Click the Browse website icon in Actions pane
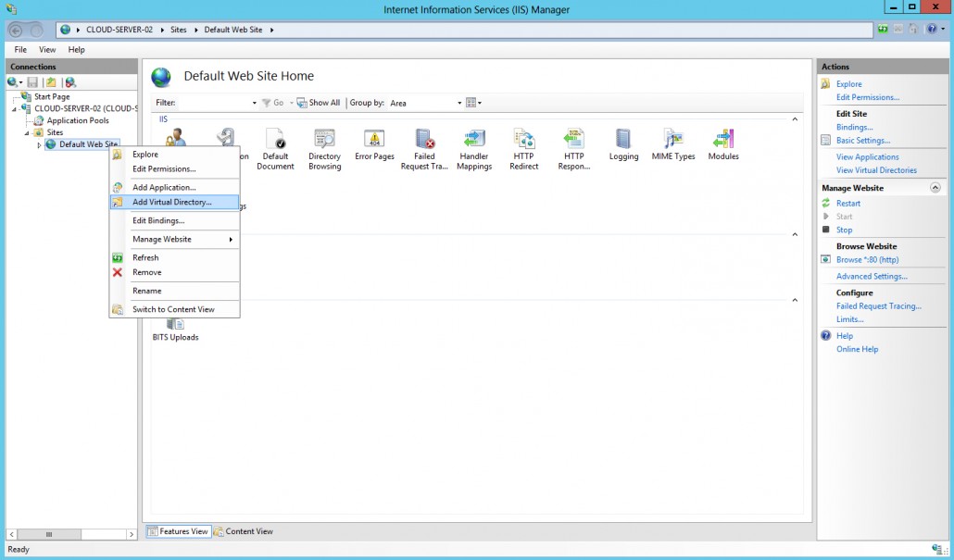Screen dimensions: 954x560 pos(825,259)
